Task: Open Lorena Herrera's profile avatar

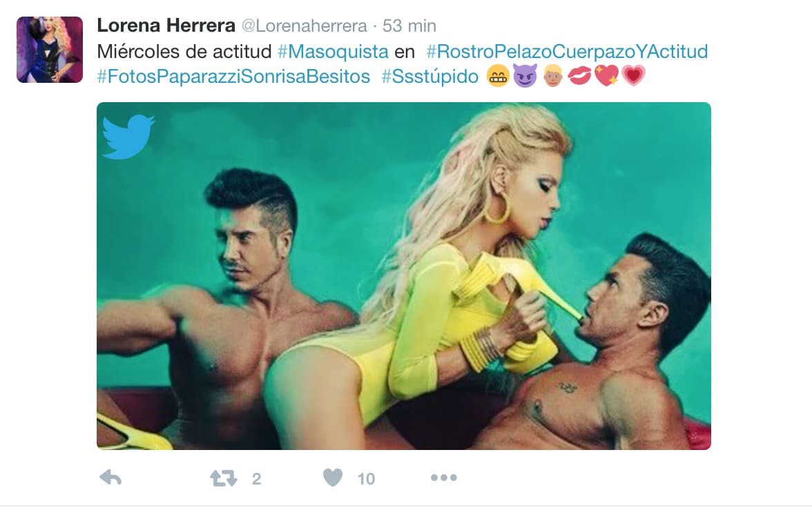Action: pos(50,50)
